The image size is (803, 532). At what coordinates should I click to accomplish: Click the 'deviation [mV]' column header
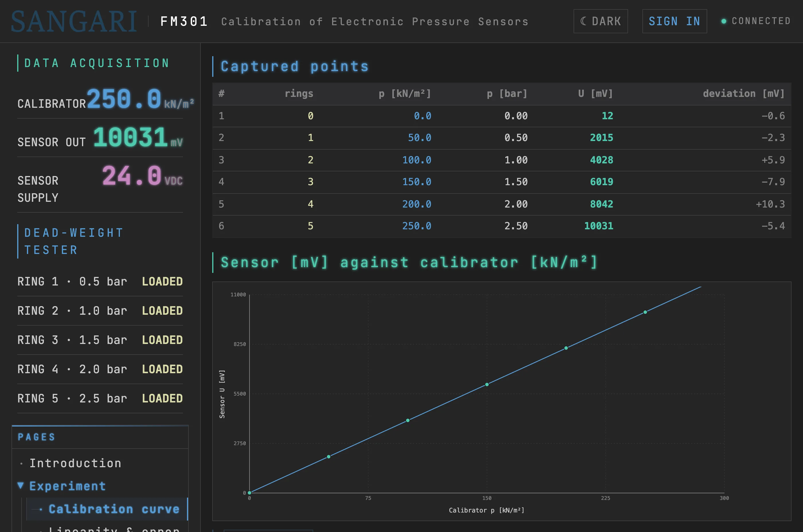(x=744, y=94)
